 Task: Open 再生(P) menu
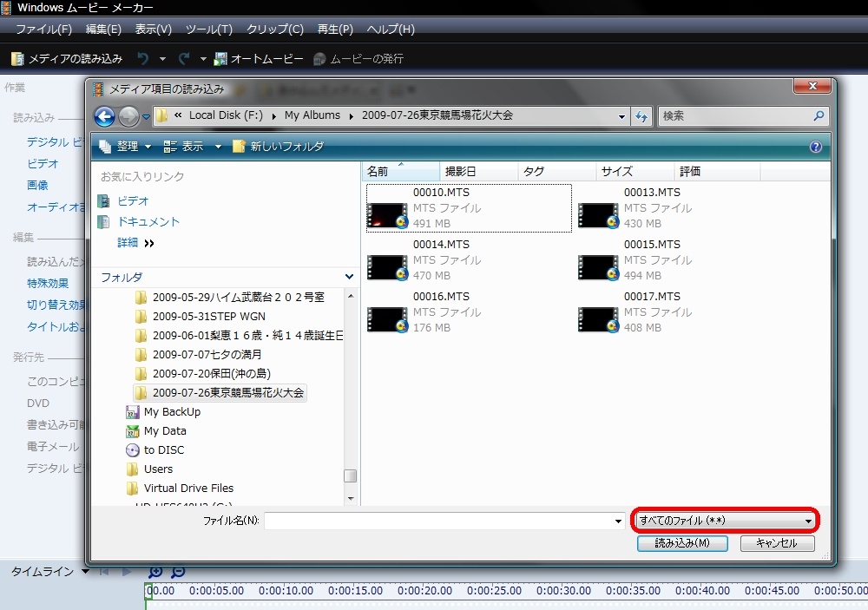pos(335,29)
